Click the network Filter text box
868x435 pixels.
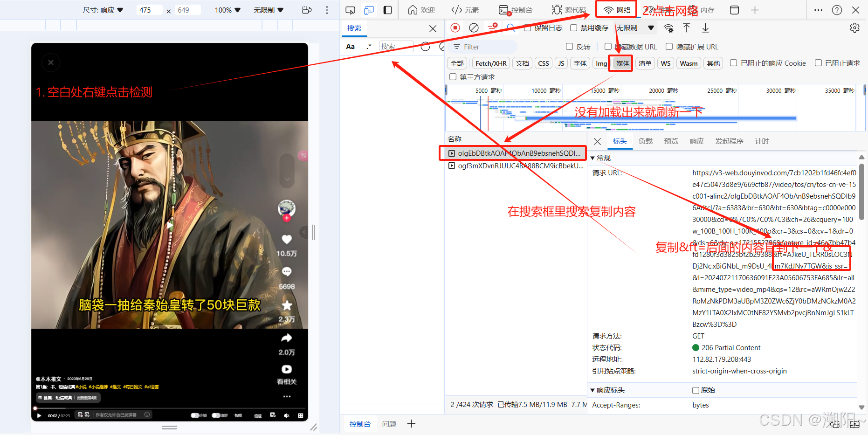[x=482, y=47]
